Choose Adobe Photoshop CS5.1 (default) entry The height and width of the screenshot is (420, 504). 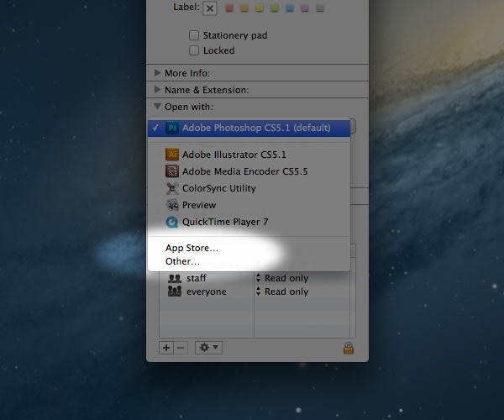click(x=249, y=128)
